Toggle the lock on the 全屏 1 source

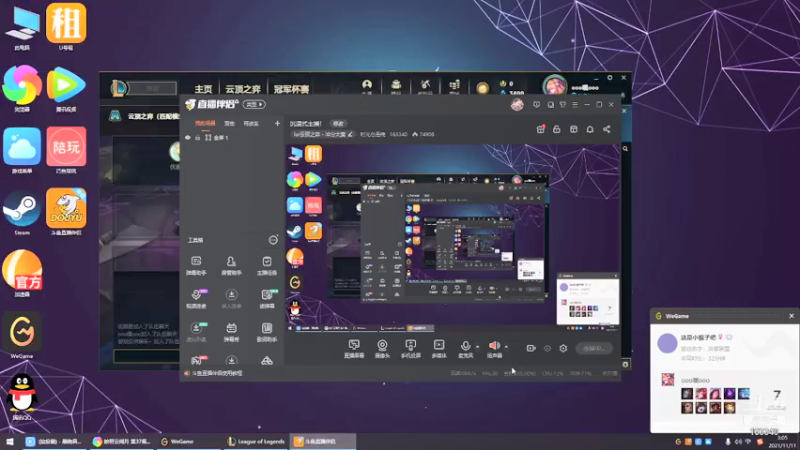coord(197,138)
